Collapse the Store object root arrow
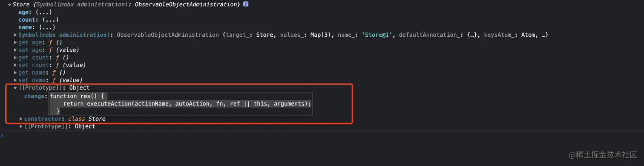This screenshot has height=166, width=644. coord(9,5)
